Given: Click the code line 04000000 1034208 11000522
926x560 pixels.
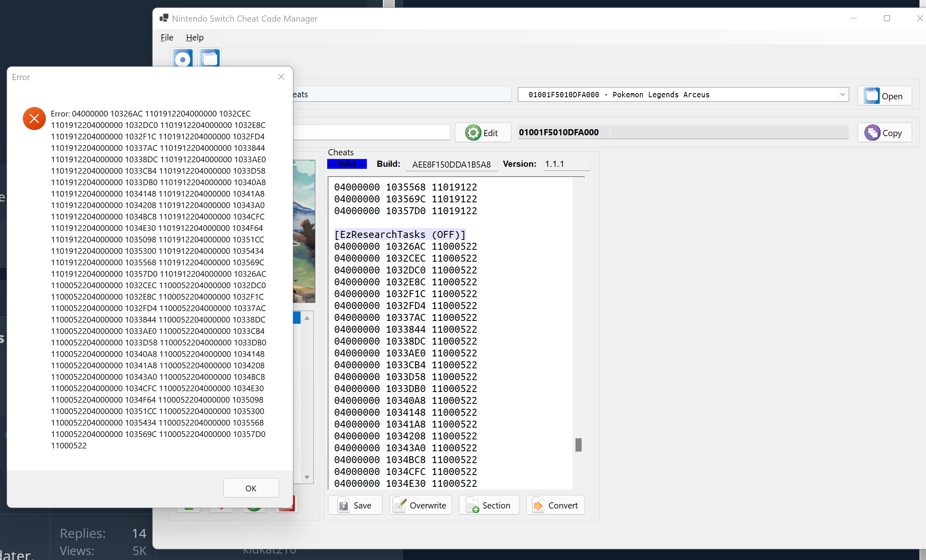Looking at the screenshot, I should 406,436.
